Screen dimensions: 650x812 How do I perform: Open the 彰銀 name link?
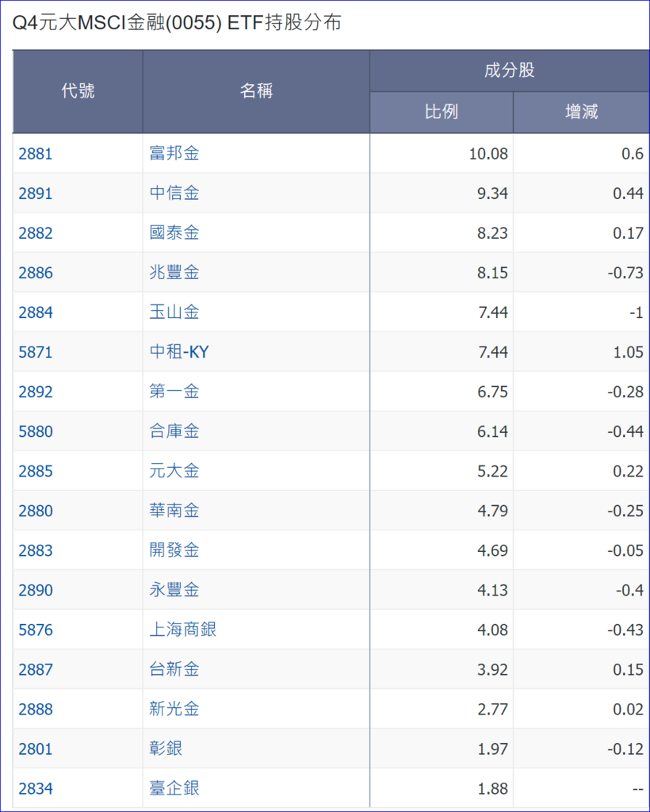click(166, 749)
